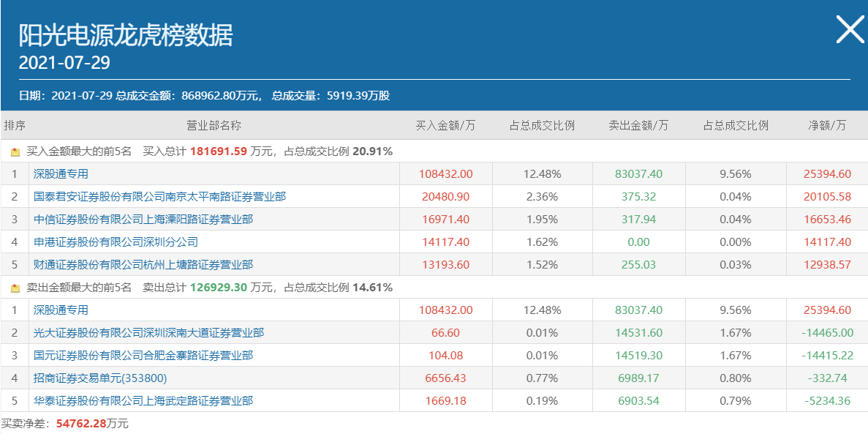
Task: Select the 2.36% proportion cell
Action: pos(542,197)
